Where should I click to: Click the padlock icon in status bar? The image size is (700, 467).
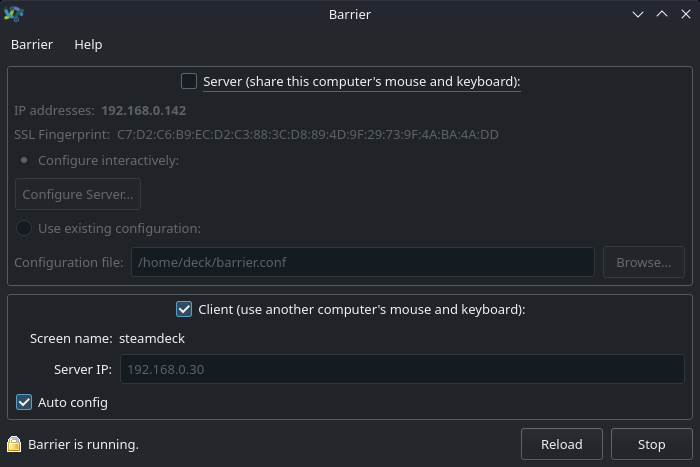coord(14,444)
